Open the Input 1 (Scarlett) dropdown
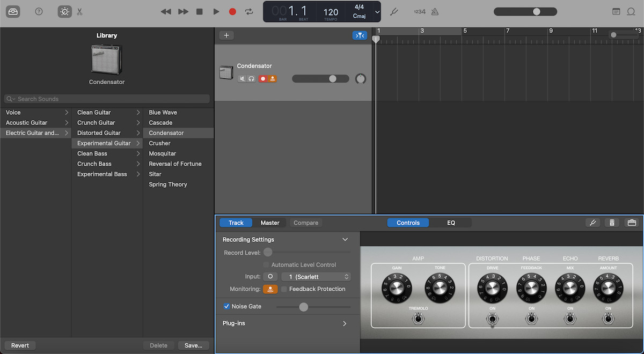 pyautogui.click(x=316, y=277)
